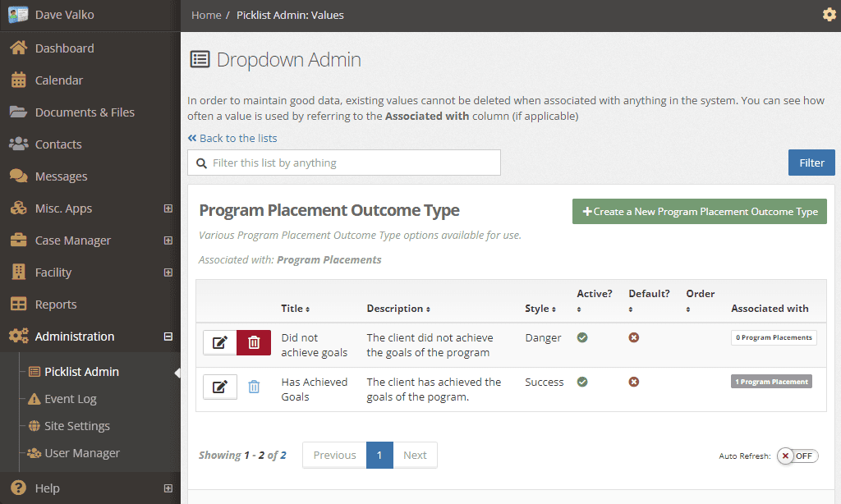Click the Administration gears icon
Image resolution: width=841 pixels, height=504 pixels.
click(18, 337)
